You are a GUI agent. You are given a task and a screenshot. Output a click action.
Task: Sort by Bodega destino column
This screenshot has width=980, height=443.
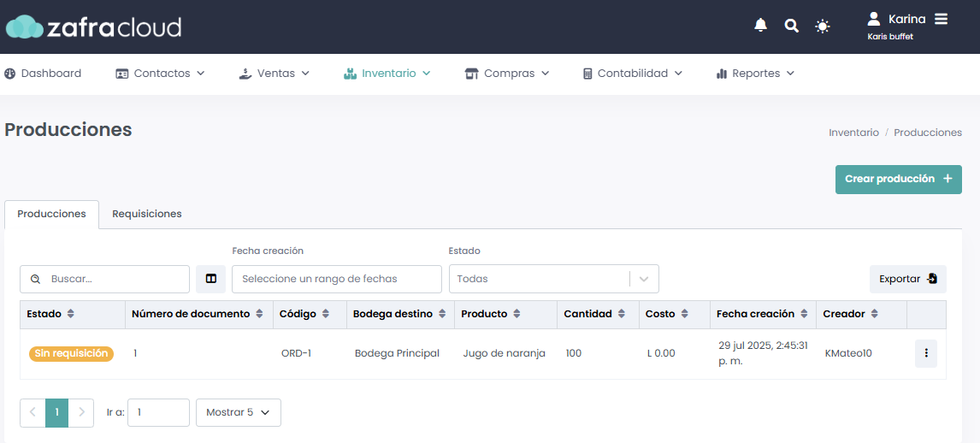pyautogui.click(x=399, y=314)
